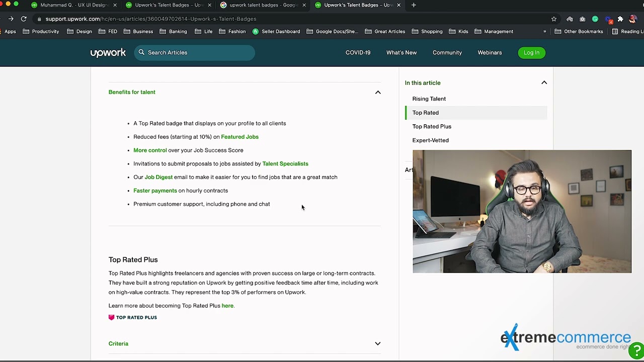644x362 pixels.
Task: Jump to Top Rated Plus in outline
Action: (432, 126)
